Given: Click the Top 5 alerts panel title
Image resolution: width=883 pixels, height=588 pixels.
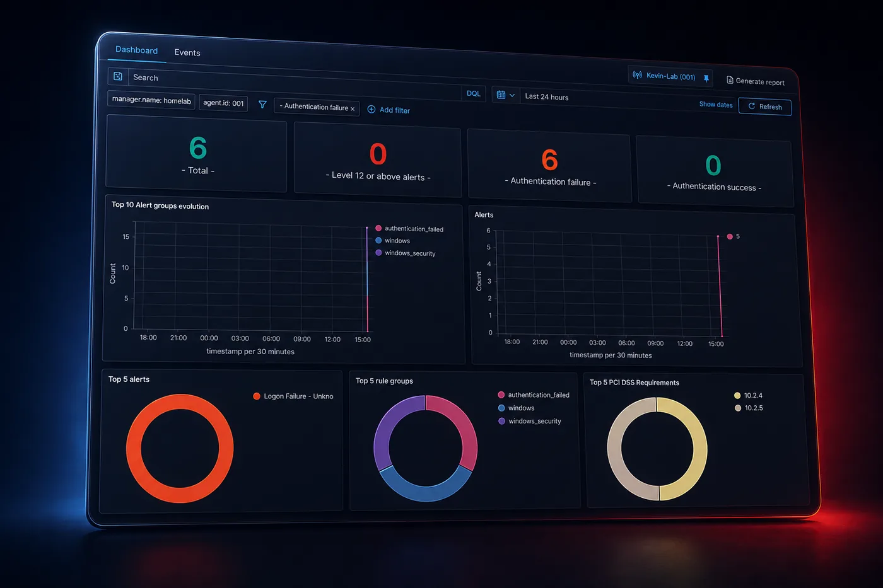Looking at the screenshot, I should pos(129,379).
